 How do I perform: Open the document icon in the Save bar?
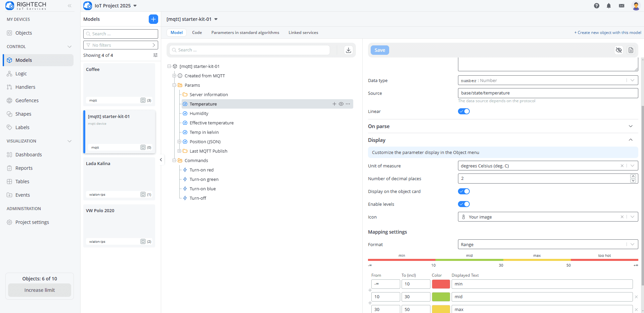(x=631, y=50)
